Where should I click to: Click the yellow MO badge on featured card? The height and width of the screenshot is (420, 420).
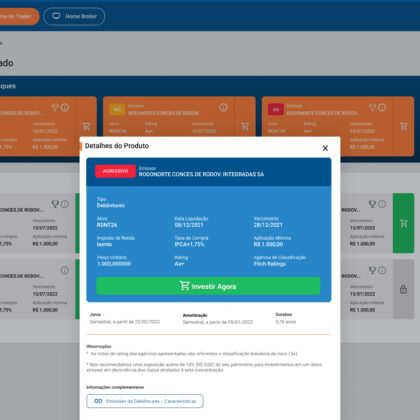[117, 109]
